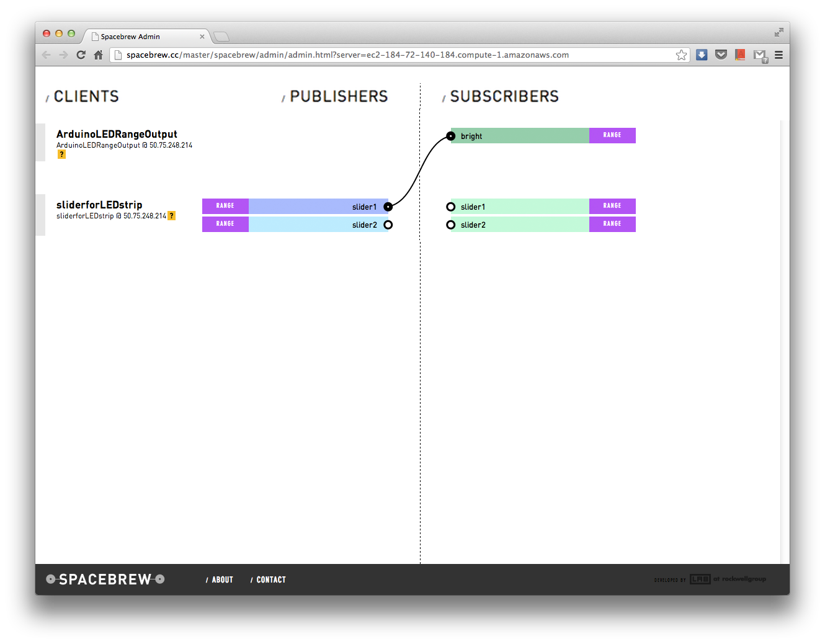Select the sliderforLEDstrip client name
Viewport: 825px width, 644px height.
tap(99, 205)
